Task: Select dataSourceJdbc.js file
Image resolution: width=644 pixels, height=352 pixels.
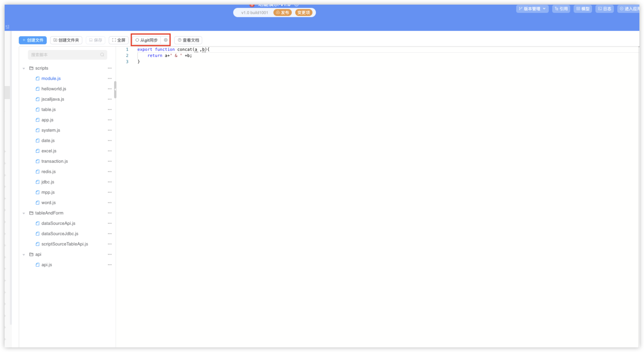Action: 60,234
